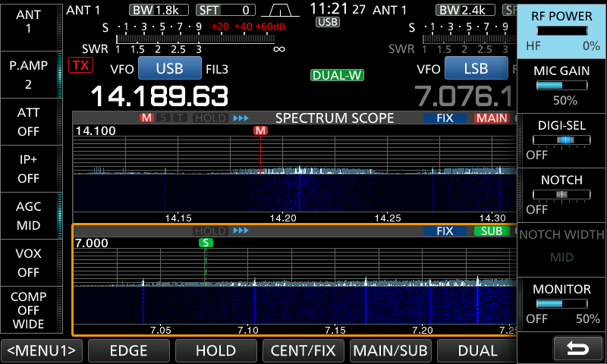Tap the red TX indicator icon

pos(80,65)
